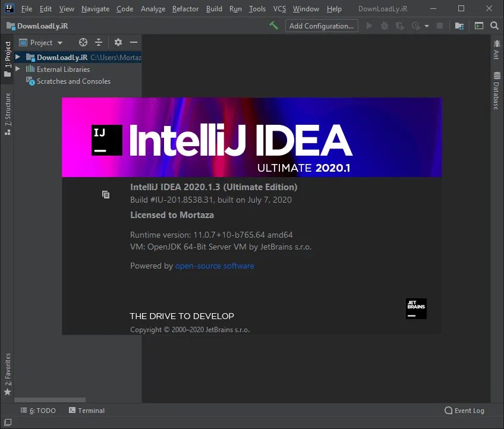The width and height of the screenshot is (504, 429).
Task: Open the Analyze menu
Action: tap(153, 9)
